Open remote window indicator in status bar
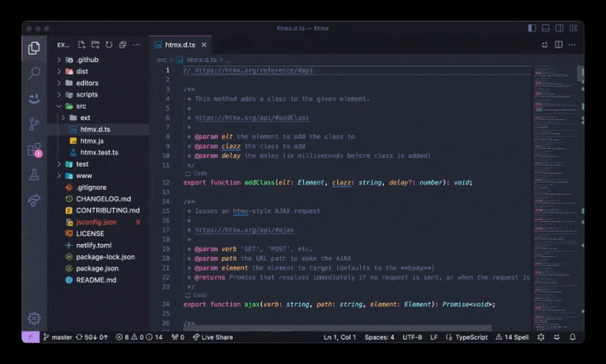 pos(31,337)
